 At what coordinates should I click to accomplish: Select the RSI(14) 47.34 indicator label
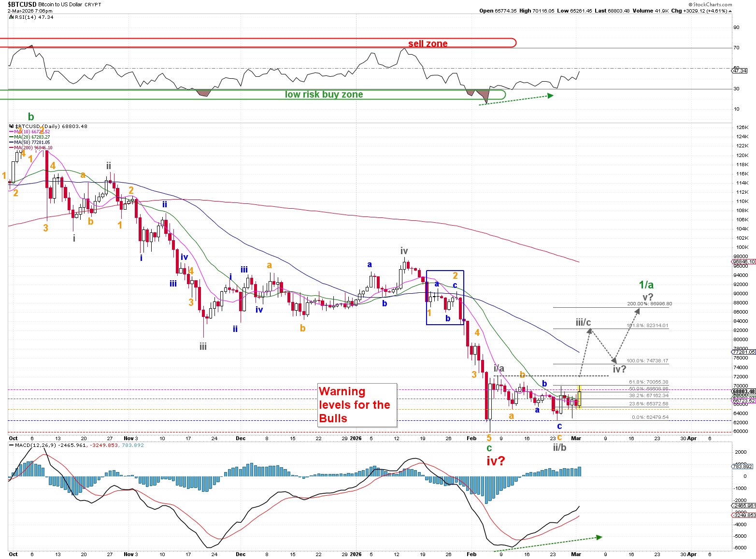34,17
